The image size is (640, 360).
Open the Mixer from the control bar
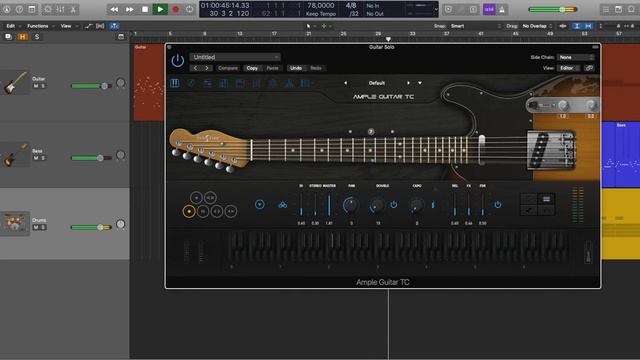(x=60, y=9)
